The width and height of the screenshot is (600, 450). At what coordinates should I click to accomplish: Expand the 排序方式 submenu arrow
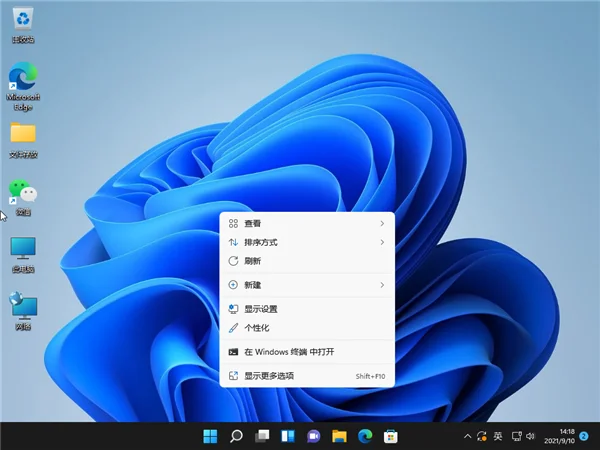pyautogui.click(x=382, y=242)
